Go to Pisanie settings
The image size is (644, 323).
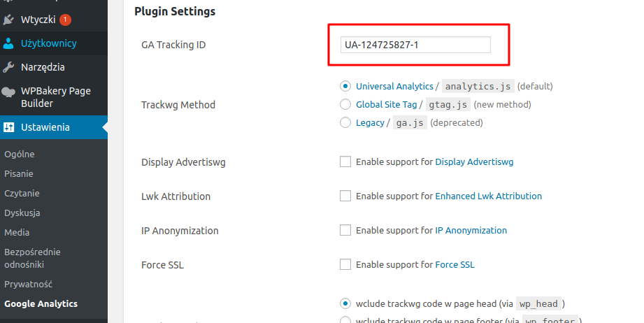tap(18, 173)
